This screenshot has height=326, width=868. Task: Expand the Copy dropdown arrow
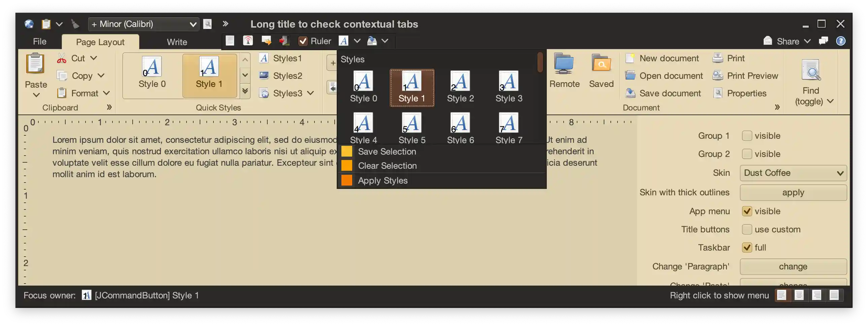point(101,75)
